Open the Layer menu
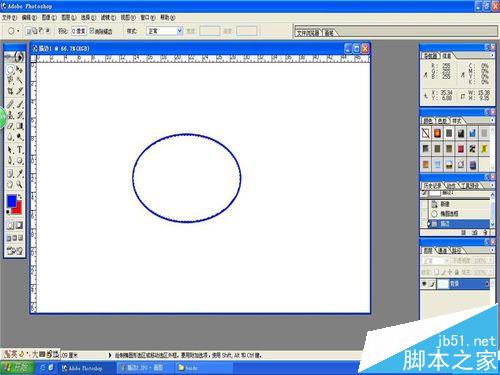Screen dimensions: 500x375 69,17
